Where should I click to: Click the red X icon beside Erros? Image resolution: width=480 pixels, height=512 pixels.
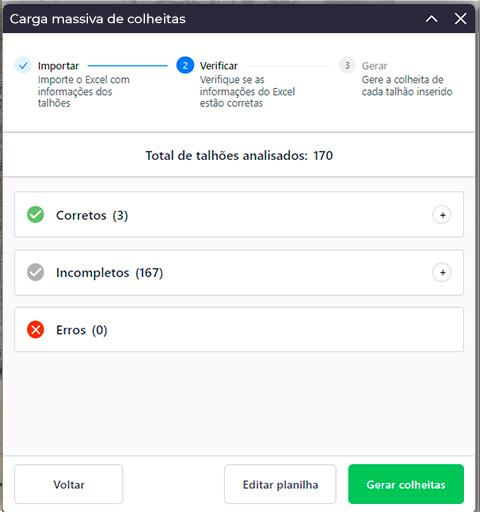(x=35, y=330)
